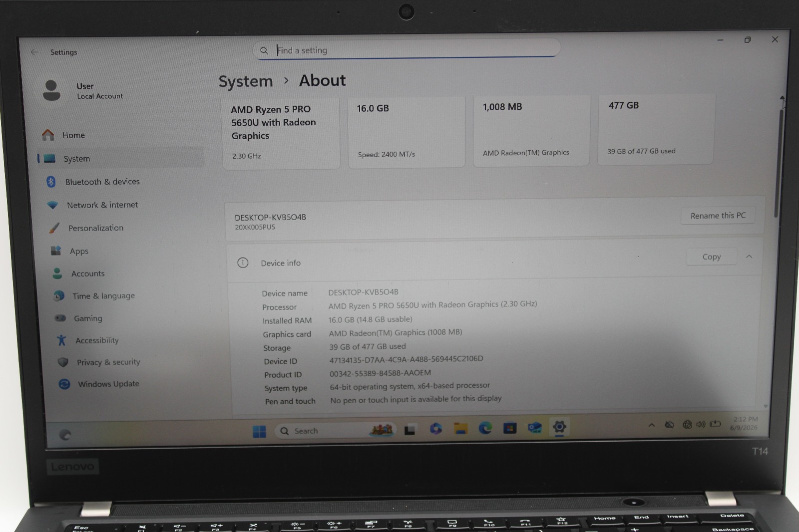Click the Settings gear taskbar icon
Viewport: 799px width, 532px height.
click(559, 427)
